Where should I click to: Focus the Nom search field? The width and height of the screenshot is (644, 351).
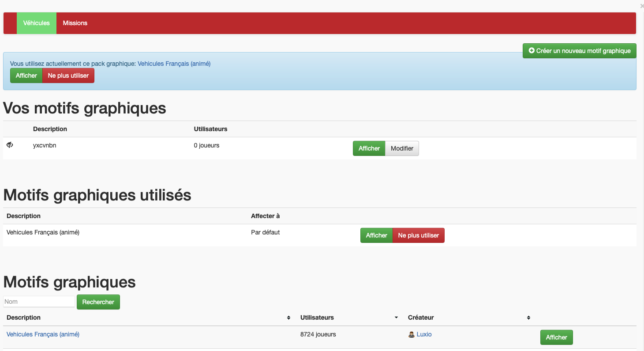pyautogui.click(x=39, y=302)
